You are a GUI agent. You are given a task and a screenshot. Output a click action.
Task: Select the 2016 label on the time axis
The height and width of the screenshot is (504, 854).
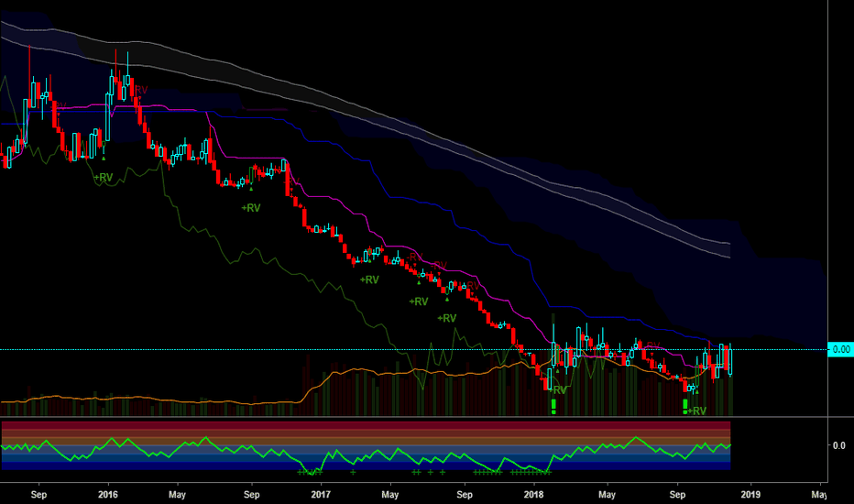click(108, 494)
